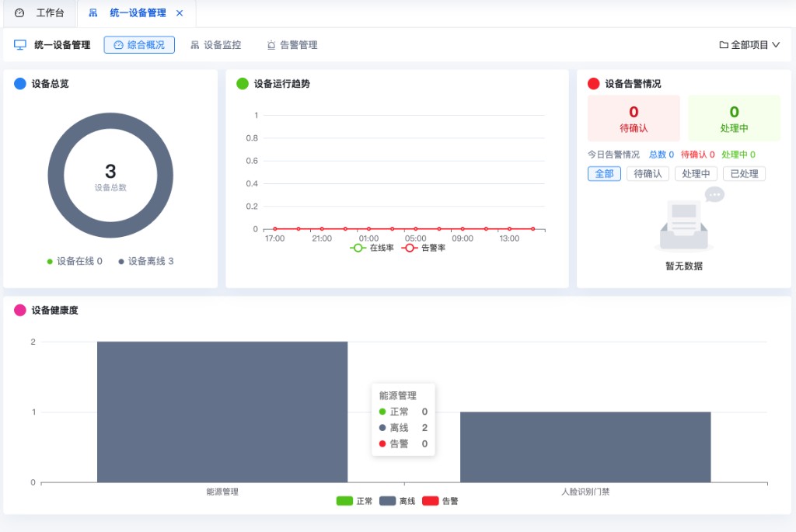Click the clock icon beside 工作台
Screen dimensions: 796x532
point(19,13)
